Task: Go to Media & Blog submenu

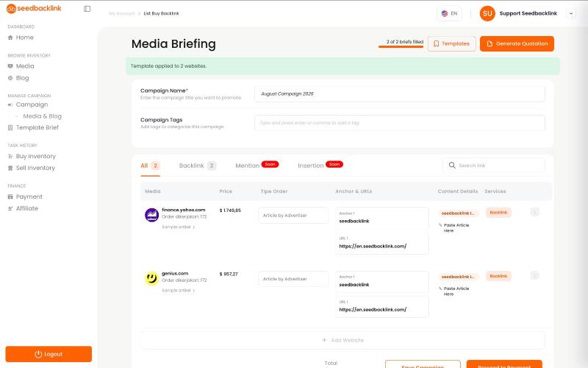Action: tap(43, 116)
